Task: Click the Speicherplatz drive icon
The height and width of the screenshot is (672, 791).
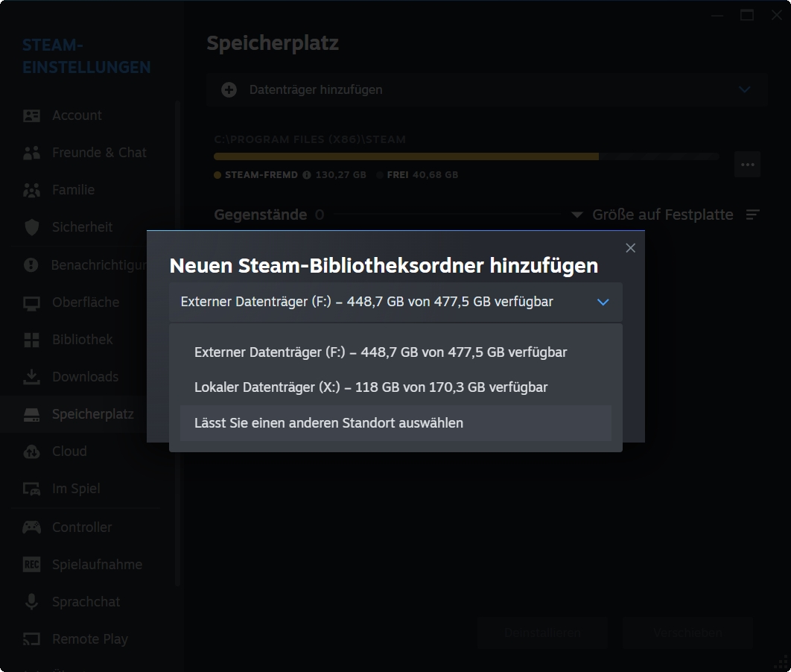Action: click(x=31, y=415)
